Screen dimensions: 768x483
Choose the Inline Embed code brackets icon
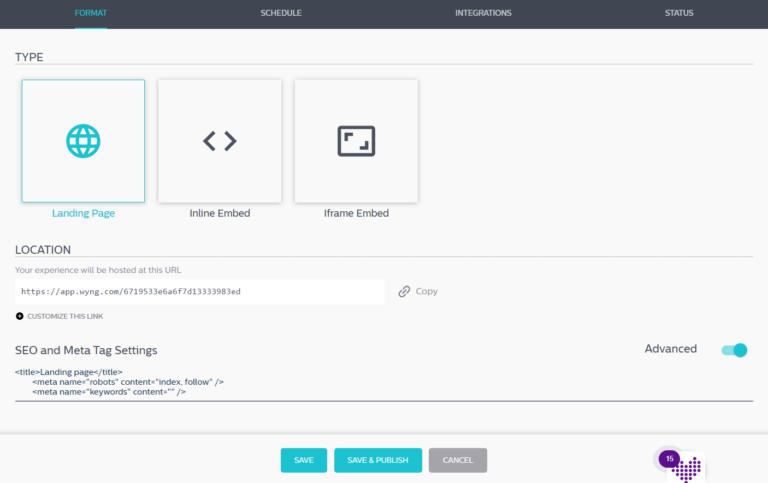coord(220,141)
